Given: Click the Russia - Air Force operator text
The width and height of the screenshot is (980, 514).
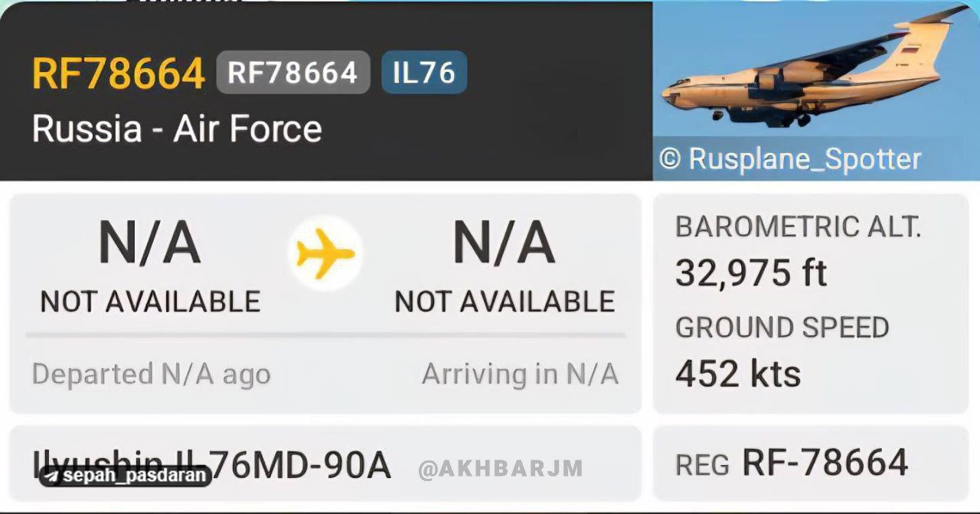Looking at the screenshot, I should pos(177,128).
